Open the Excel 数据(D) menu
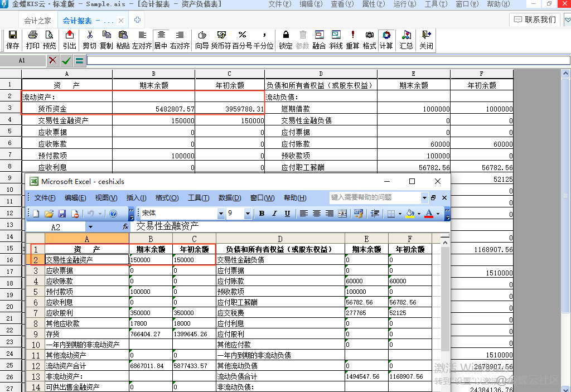571x392 pixels. point(229,198)
